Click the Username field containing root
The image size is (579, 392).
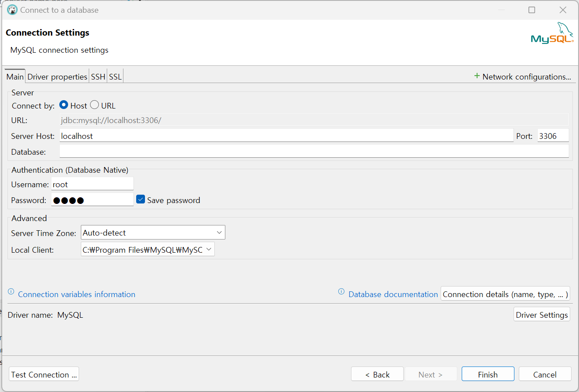point(92,184)
